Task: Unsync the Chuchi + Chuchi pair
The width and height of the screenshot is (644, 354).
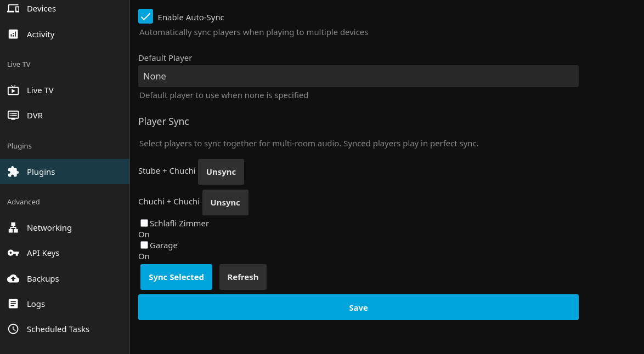Action: 225,202
